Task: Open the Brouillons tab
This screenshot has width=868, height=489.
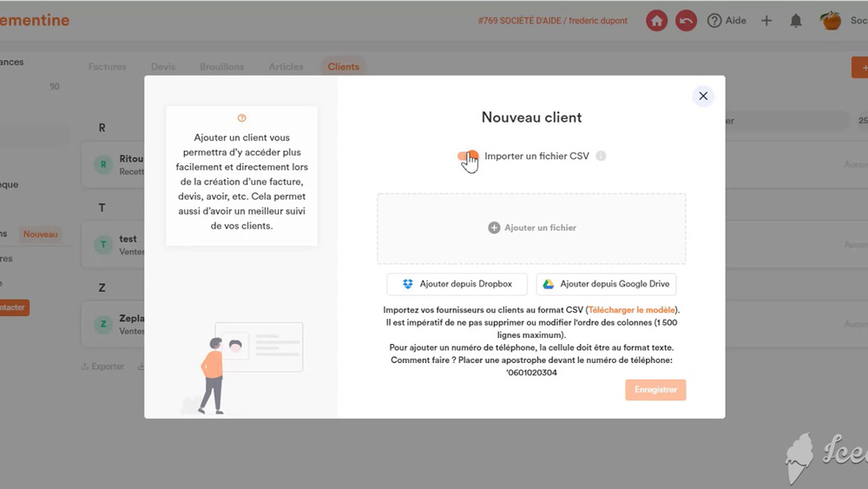Action: (221, 67)
